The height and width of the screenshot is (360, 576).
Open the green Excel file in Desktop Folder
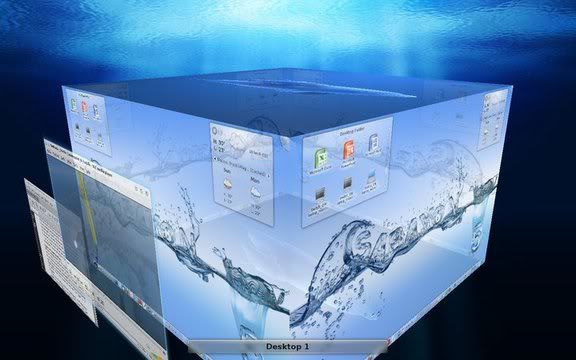[x=321, y=159]
